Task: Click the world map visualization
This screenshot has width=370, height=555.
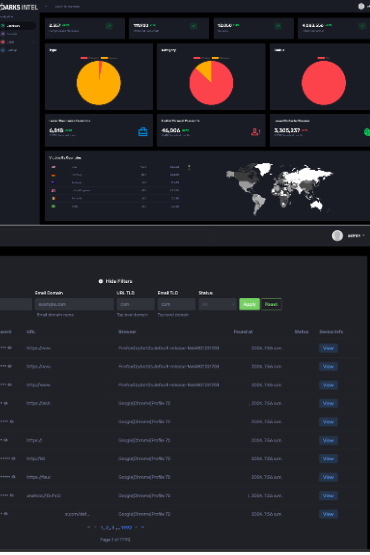Action: click(x=280, y=188)
